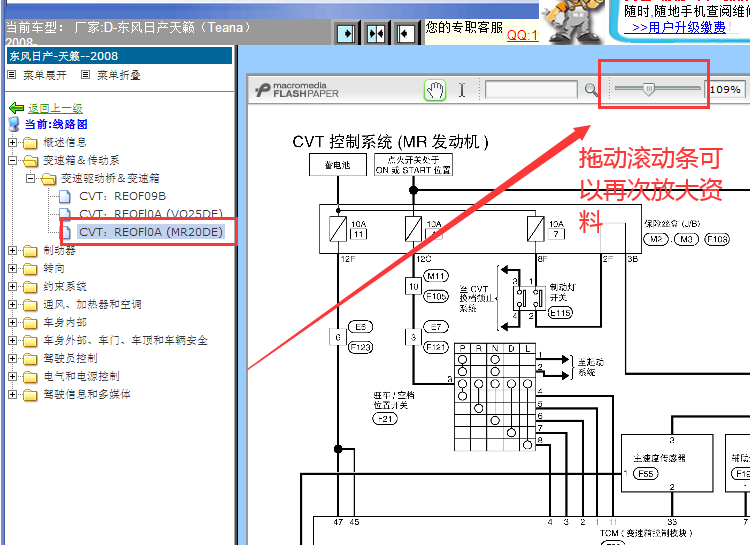
Task: Click the QQ customer service link
Action: (x=522, y=35)
